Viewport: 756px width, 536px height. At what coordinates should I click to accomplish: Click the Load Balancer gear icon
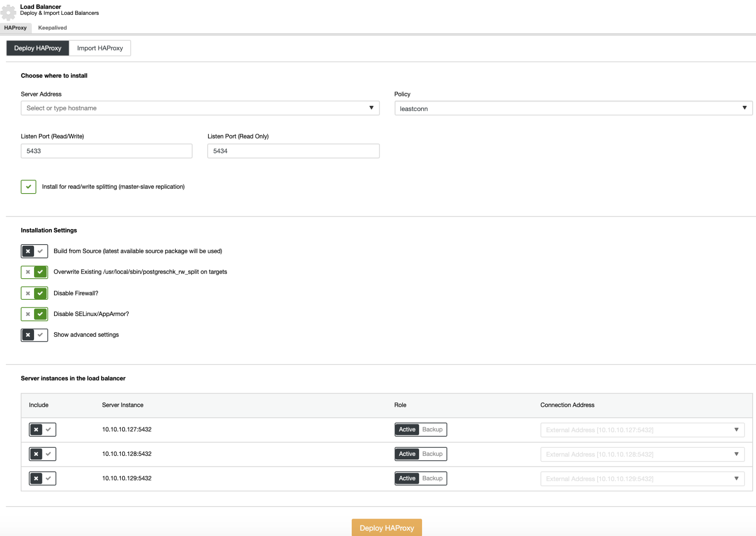[x=8, y=12]
